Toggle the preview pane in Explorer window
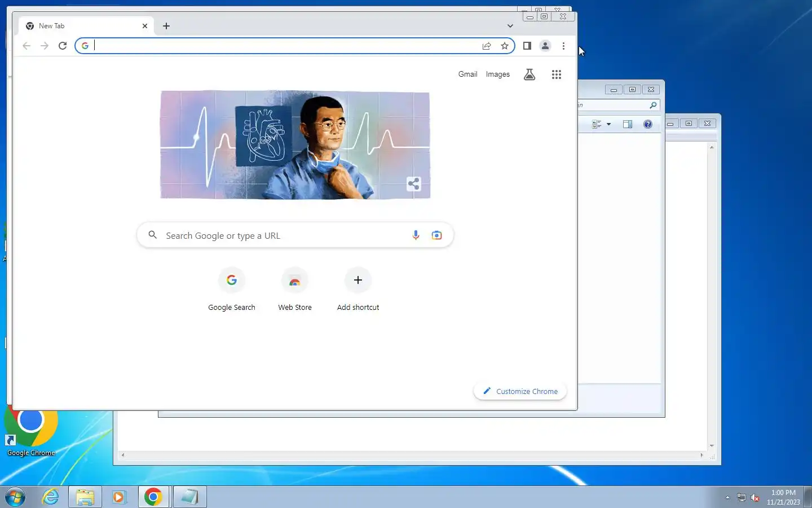 pyautogui.click(x=628, y=124)
